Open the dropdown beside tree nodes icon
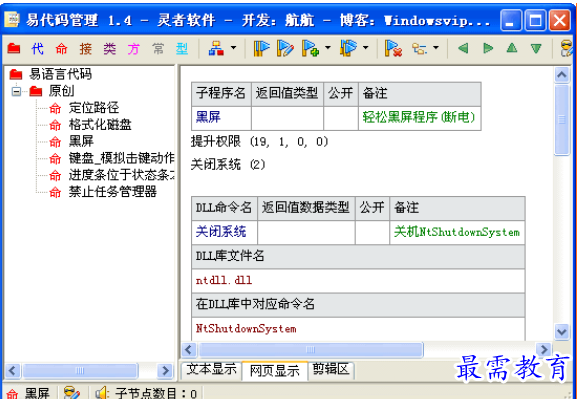This screenshot has width=578, height=399. tap(436, 48)
